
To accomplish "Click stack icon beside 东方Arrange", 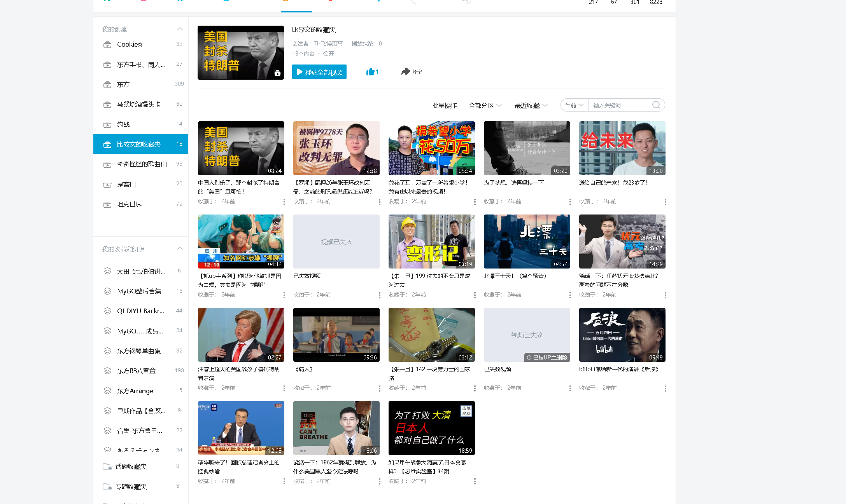I will pyautogui.click(x=107, y=391).
